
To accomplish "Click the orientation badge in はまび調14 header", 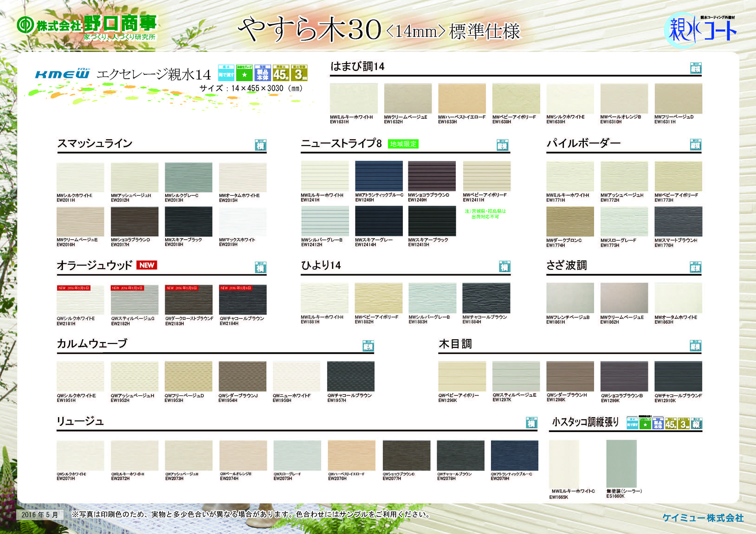I will click(696, 68).
